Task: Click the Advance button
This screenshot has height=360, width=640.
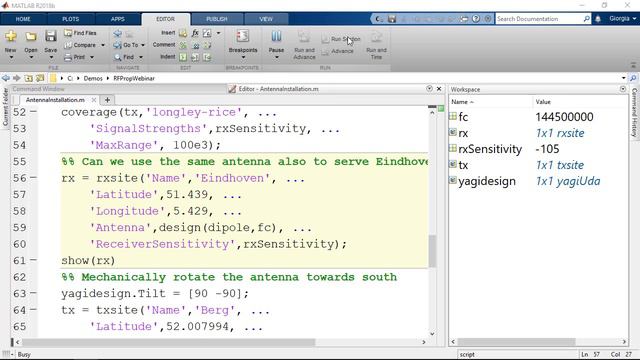Action: (338, 51)
